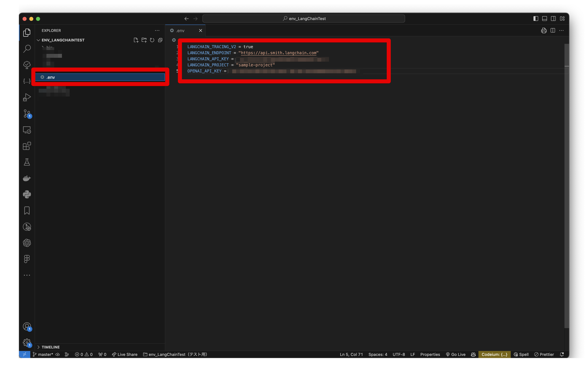Open the Accounts menu
The width and height of the screenshot is (588, 383).
coord(27,327)
